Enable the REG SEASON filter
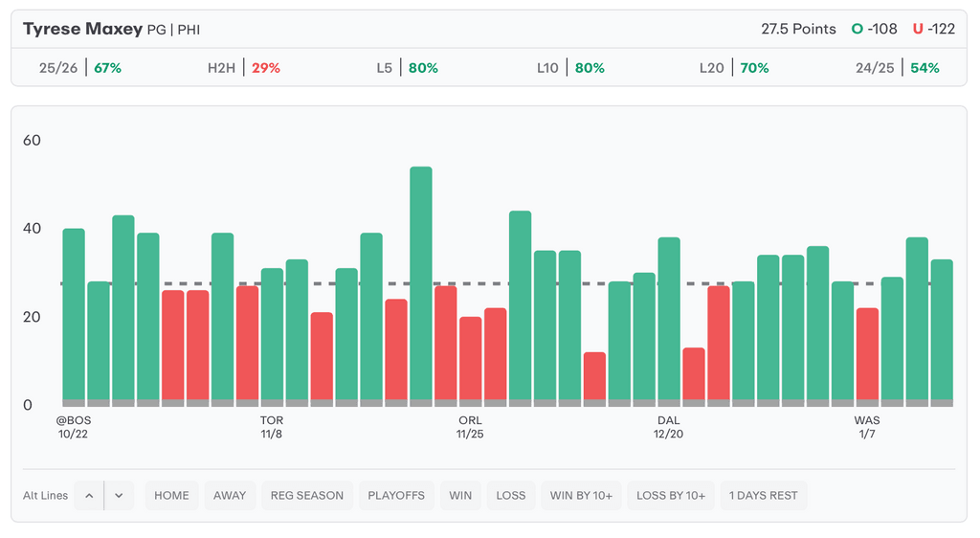The width and height of the screenshot is (980, 538). 306,496
